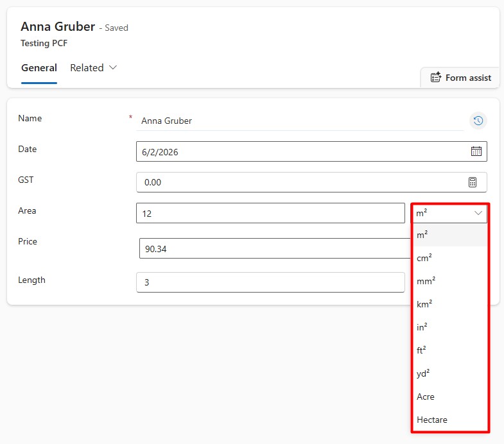The width and height of the screenshot is (504, 444).
Task: Pick km² from the unit options
Action: click(449, 304)
